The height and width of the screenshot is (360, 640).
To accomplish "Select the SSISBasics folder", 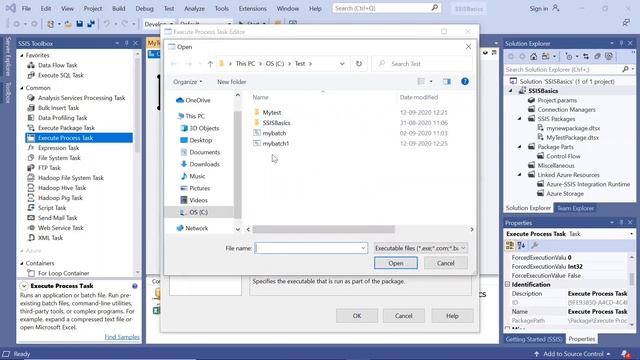I will [x=276, y=123].
